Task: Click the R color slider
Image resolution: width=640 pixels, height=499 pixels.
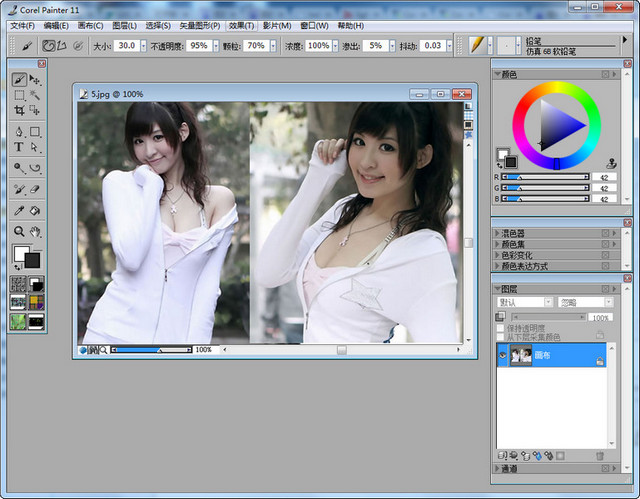Action: click(x=545, y=177)
